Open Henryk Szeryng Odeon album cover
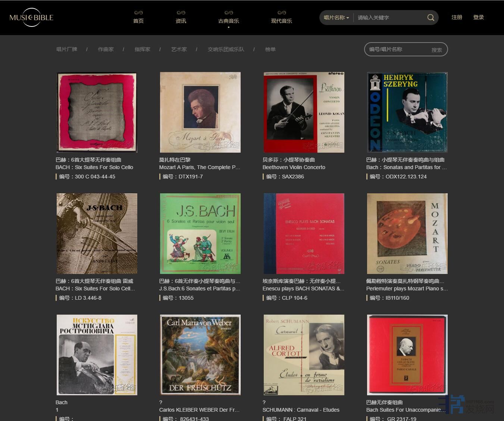Viewport: 504px width, 421px height. coord(407,112)
